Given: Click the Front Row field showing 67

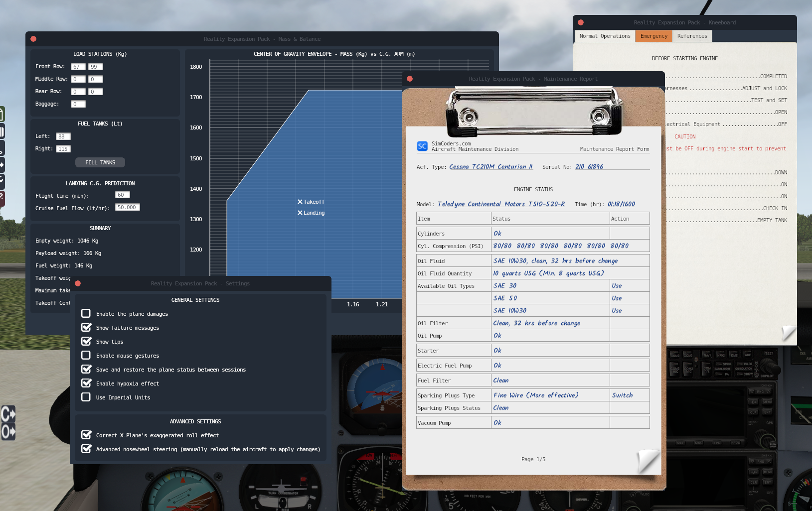Looking at the screenshot, I should coord(78,67).
